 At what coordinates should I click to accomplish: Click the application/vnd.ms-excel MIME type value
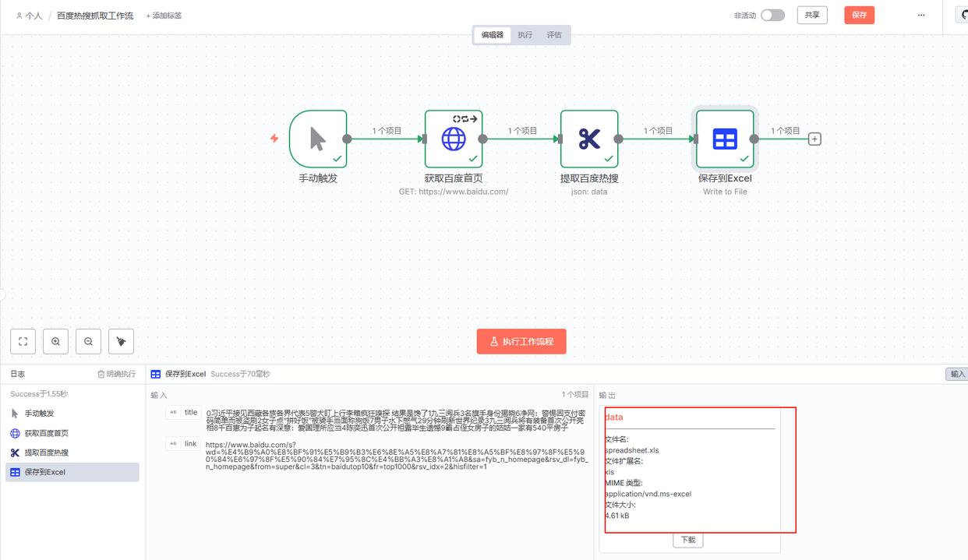pos(648,494)
